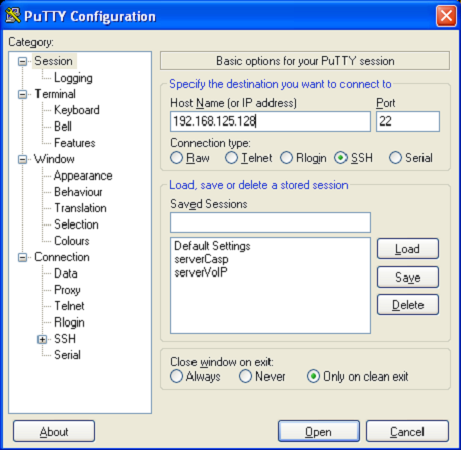
Task: Open the Logging category
Action: pyautogui.click(x=73, y=78)
